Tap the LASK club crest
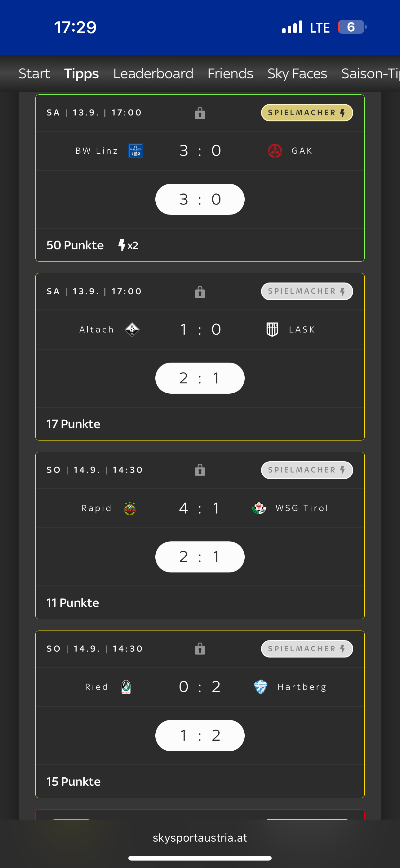Image resolution: width=400 pixels, height=868 pixels. click(272, 330)
